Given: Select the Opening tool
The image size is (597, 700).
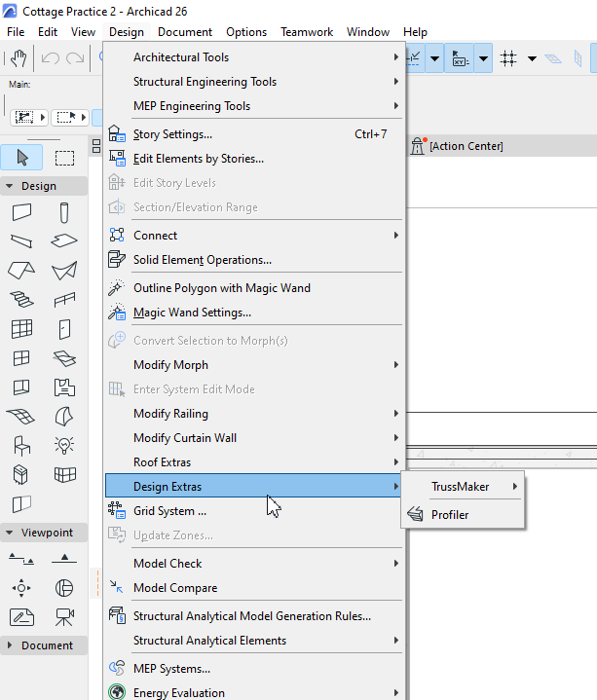Looking at the screenshot, I should coord(21,387).
